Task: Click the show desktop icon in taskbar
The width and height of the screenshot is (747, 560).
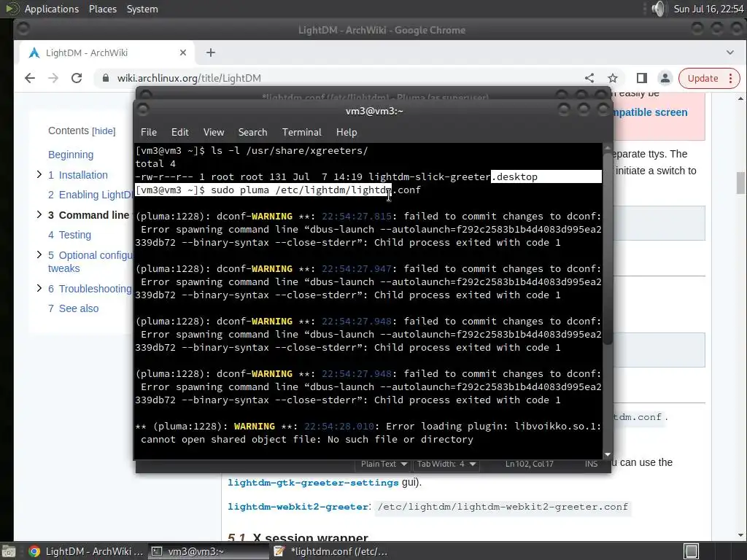Action: click(x=8, y=551)
